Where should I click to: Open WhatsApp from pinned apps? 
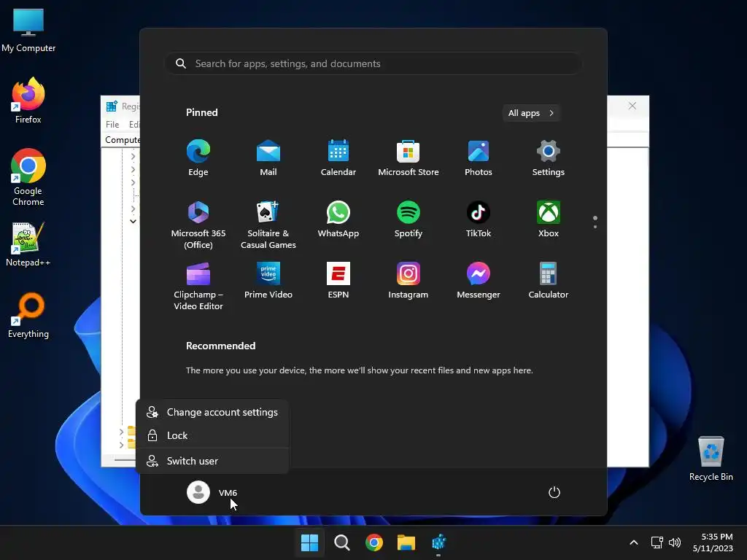point(338,219)
